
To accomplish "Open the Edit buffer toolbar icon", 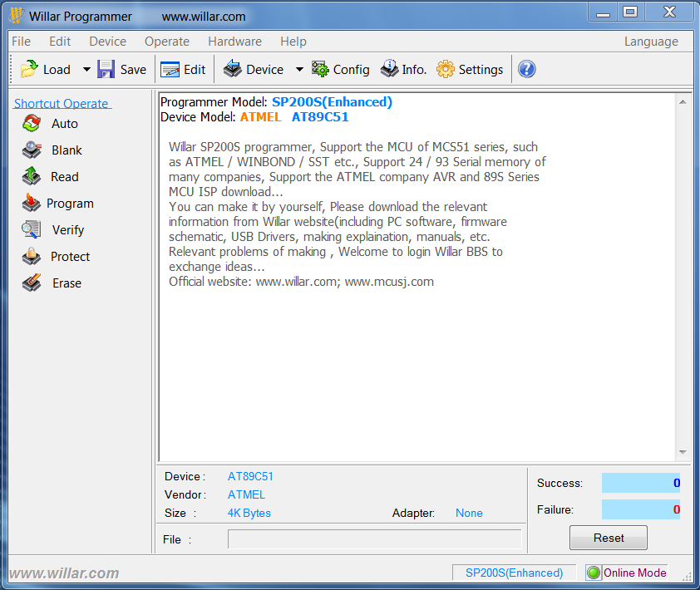I will click(170, 70).
